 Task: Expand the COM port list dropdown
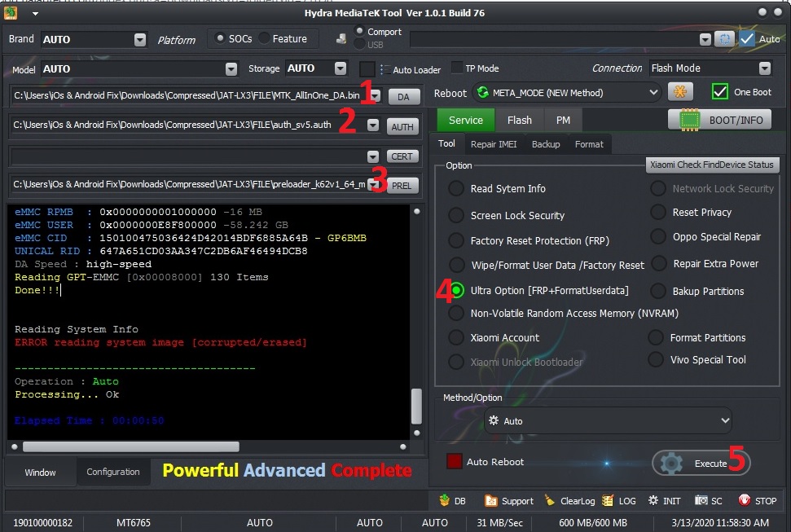coord(705,39)
